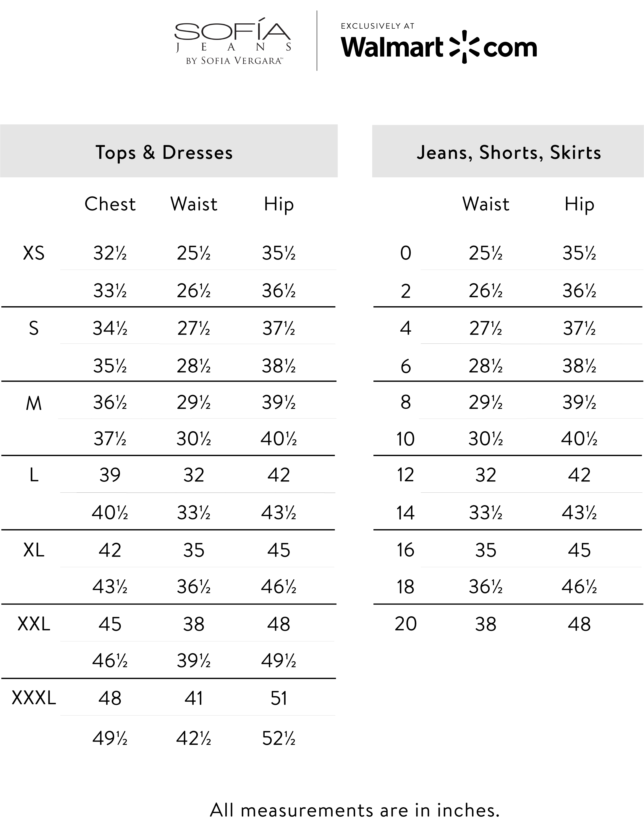Click the M size label
The width and height of the screenshot is (644, 822).
(33, 403)
